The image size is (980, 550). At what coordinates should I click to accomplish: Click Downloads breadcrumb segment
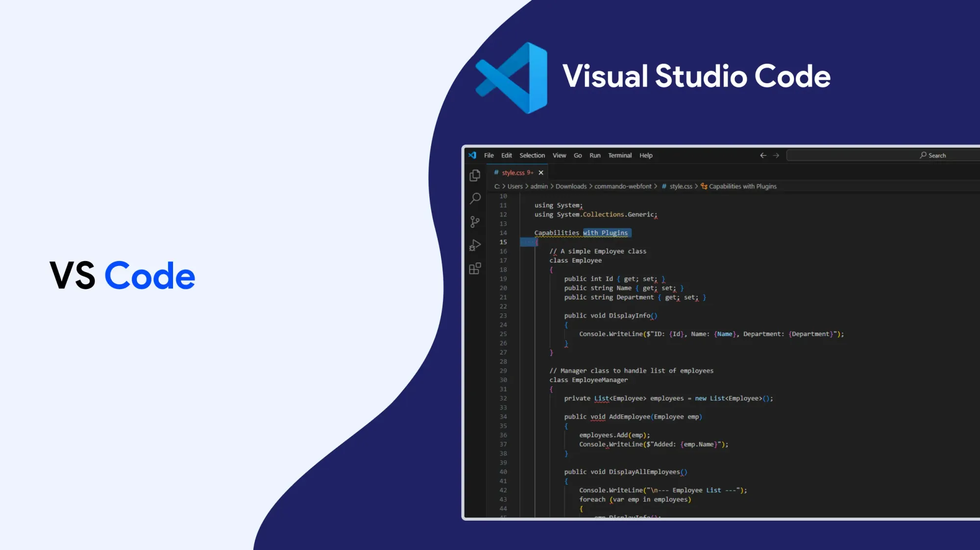tap(571, 186)
